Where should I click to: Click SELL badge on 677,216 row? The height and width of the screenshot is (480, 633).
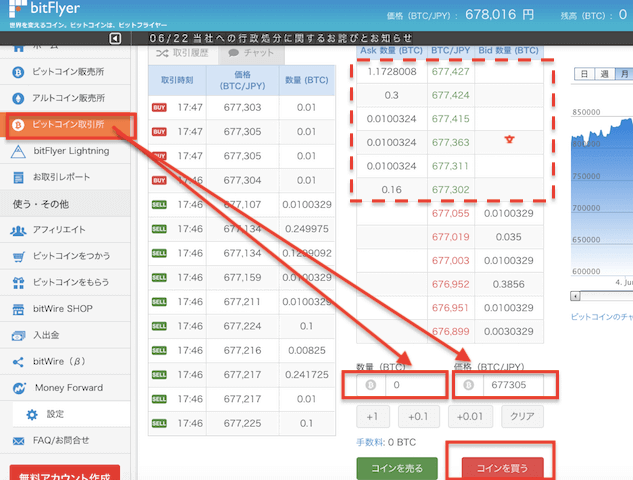tap(159, 350)
